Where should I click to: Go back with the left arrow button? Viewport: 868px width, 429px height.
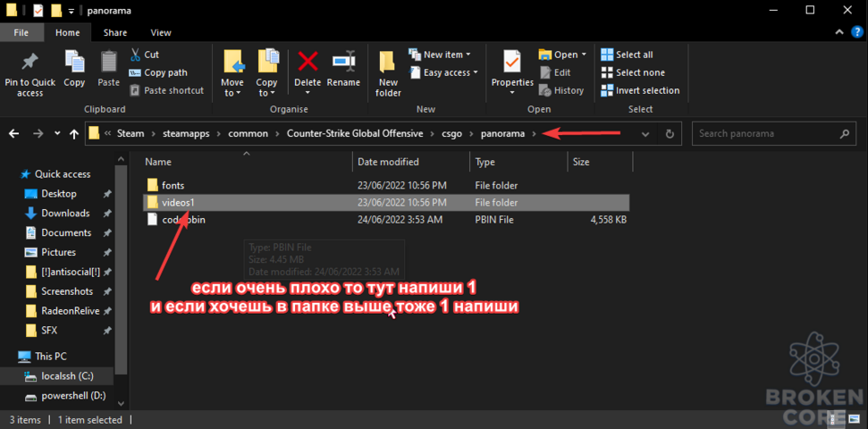tap(14, 133)
